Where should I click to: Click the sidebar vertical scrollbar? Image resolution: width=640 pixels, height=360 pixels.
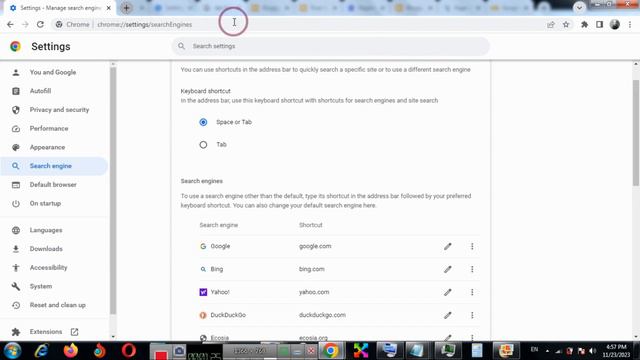click(x=113, y=191)
